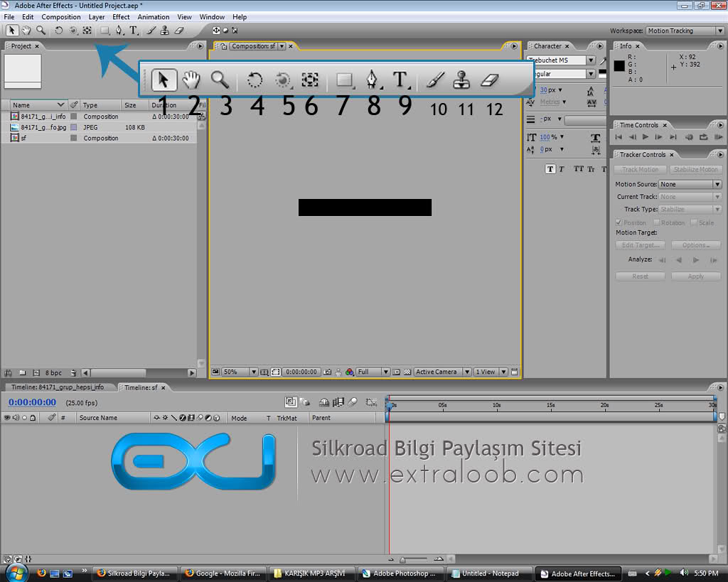Take a snapshot with the camera icon
This screenshot has height=582, width=728.
pos(327,372)
